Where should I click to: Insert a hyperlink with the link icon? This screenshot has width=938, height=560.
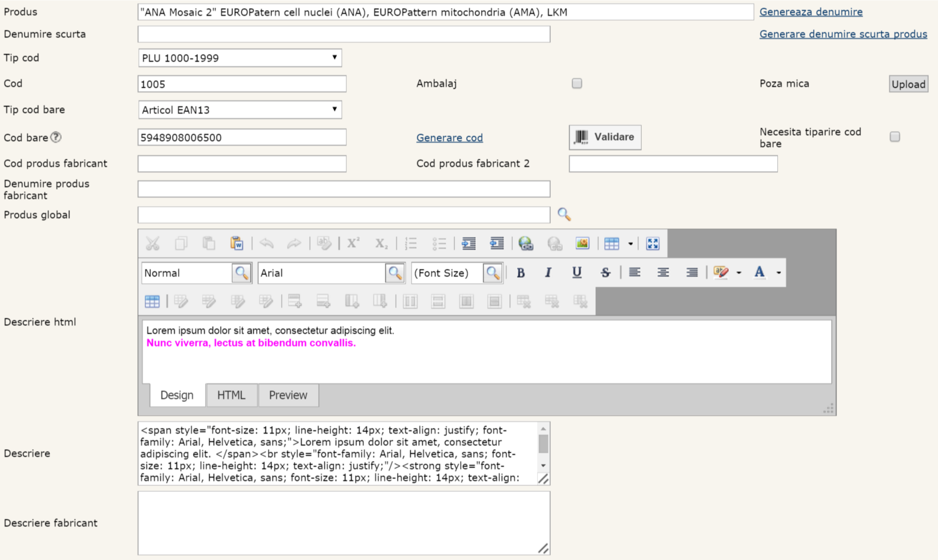(x=525, y=244)
